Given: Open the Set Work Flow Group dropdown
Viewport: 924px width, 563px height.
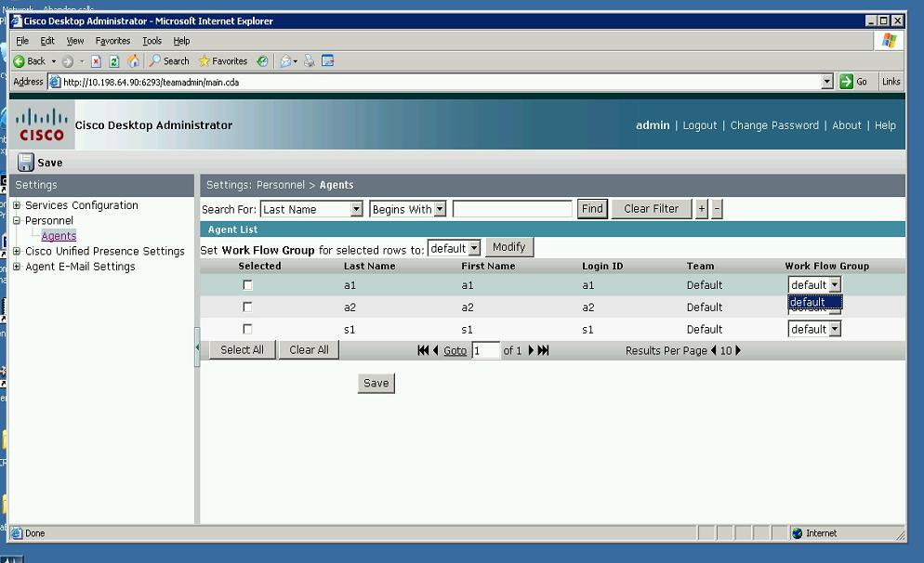Looking at the screenshot, I should (474, 249).
